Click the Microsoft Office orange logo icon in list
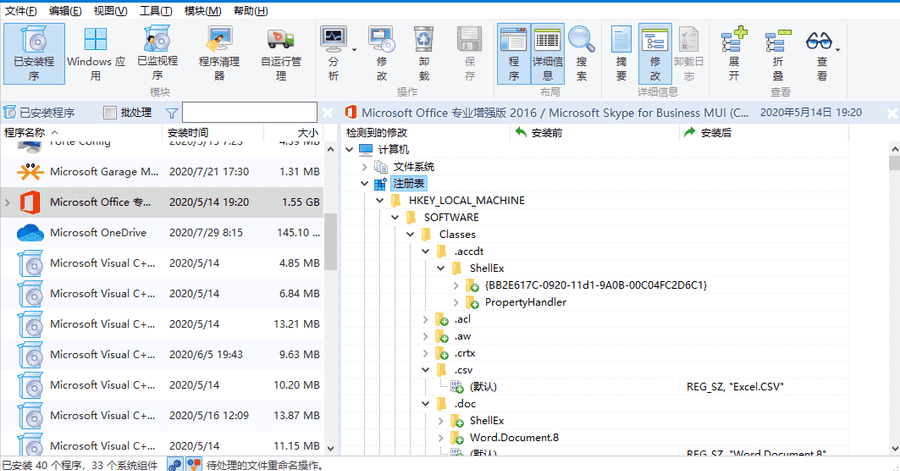Image resolution: width=900 pixels, height=471 pixels. (x=30, y=202)
